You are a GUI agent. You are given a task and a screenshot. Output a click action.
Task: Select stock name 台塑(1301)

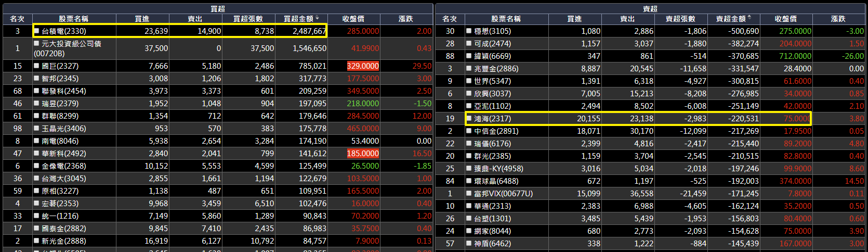(493, 219)
